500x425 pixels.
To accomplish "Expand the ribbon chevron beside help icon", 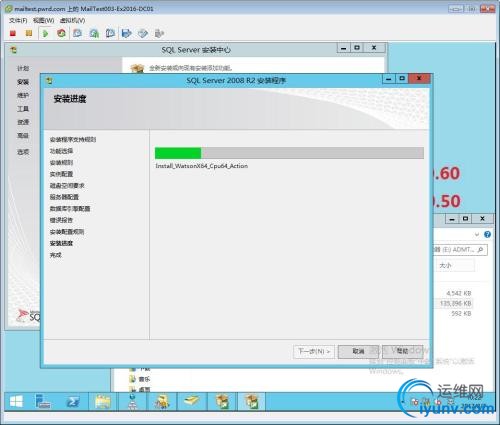I will point(477,235).
